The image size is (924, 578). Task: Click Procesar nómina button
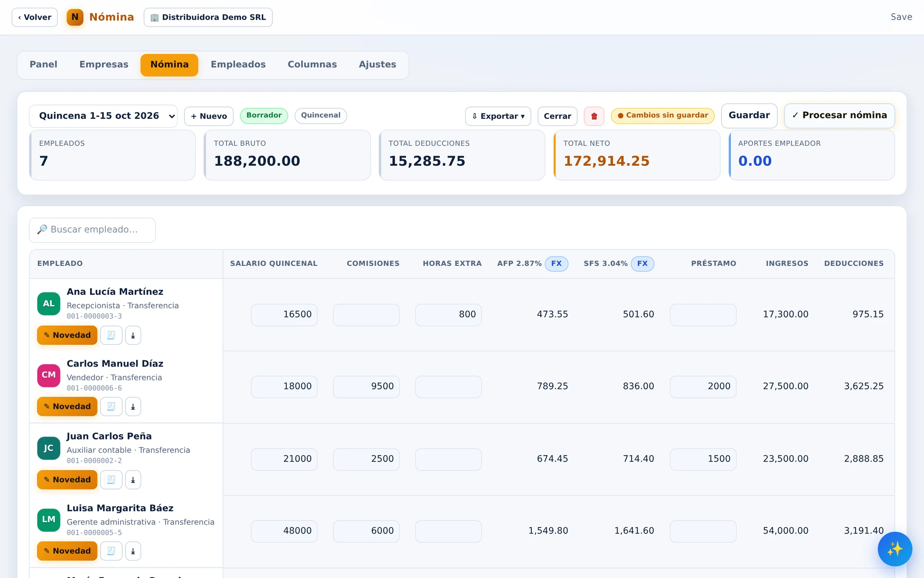(x=839, y=116)
